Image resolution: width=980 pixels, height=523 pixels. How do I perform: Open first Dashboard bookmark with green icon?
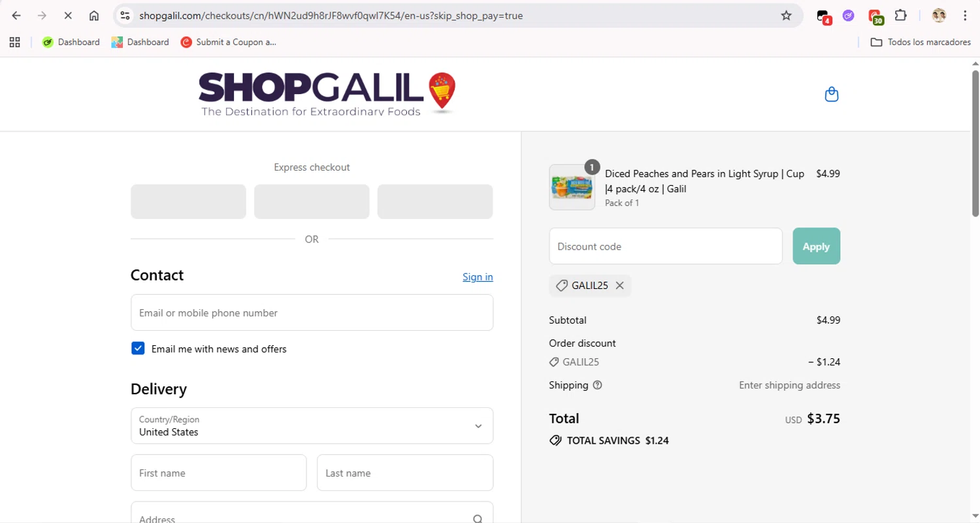[x=71, y=42]
